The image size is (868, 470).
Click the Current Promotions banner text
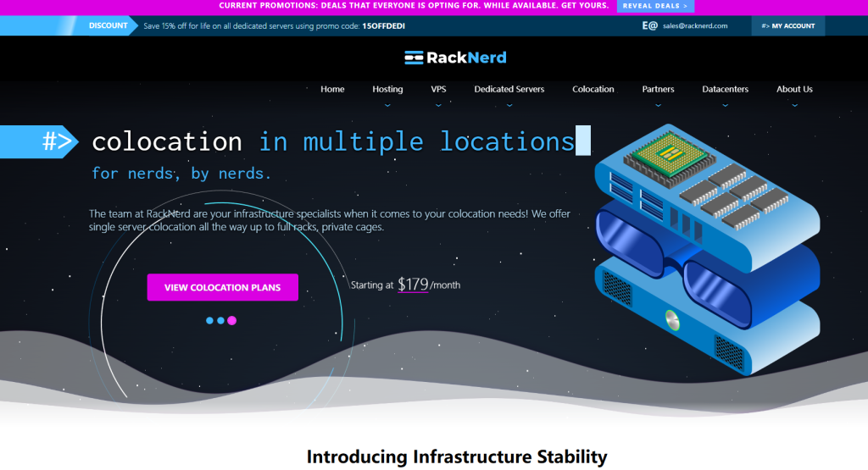[414, 6]
